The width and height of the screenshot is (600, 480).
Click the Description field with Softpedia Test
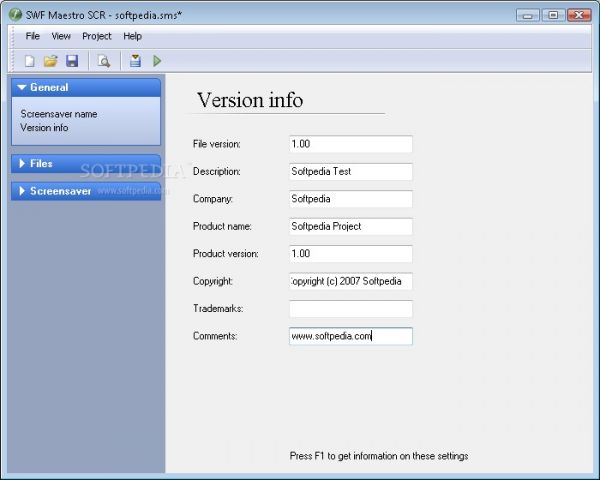point(351,171)
